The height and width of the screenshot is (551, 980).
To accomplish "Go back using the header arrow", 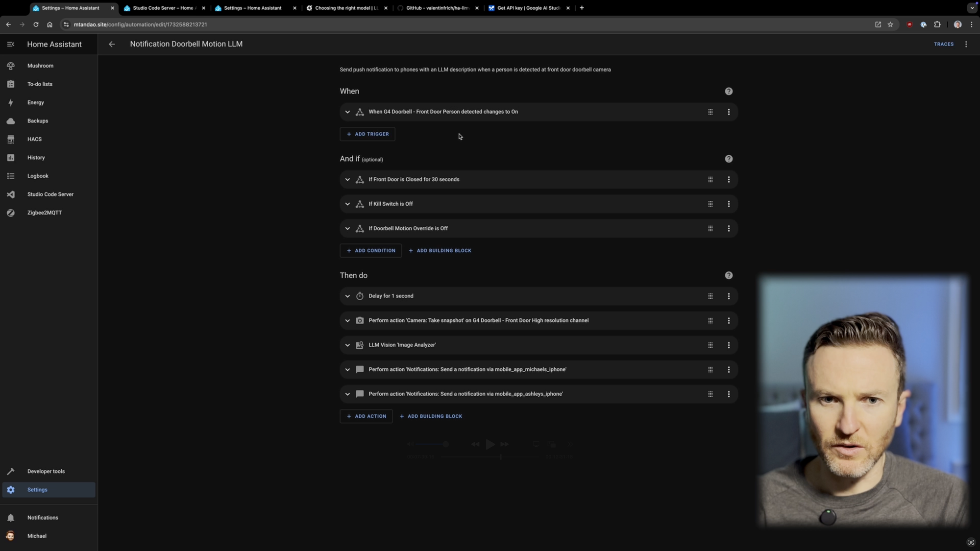I will pos(112,44).
